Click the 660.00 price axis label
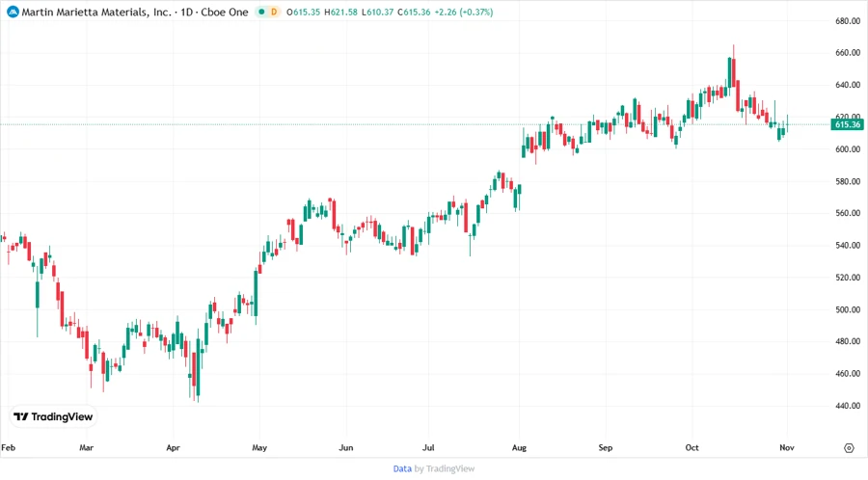 click(848, 53)
